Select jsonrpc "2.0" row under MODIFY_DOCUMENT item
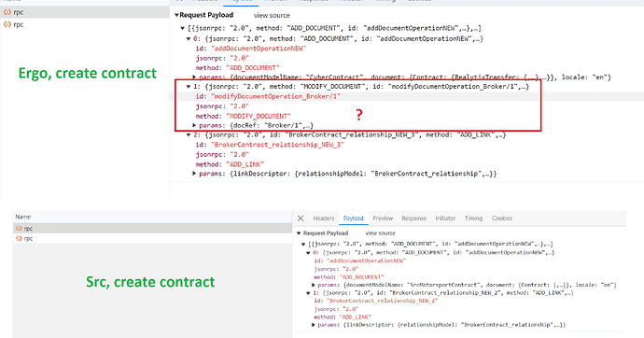This screenshot has width=644, height=338. pyautogui.click(x=222, y=106)
